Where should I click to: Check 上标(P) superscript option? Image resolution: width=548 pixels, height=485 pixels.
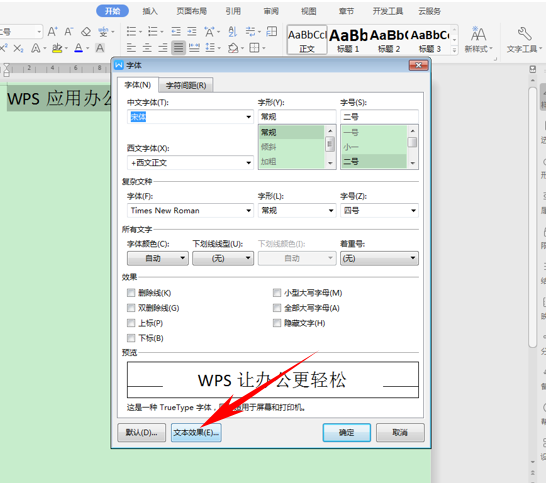(x=131, y=323)
